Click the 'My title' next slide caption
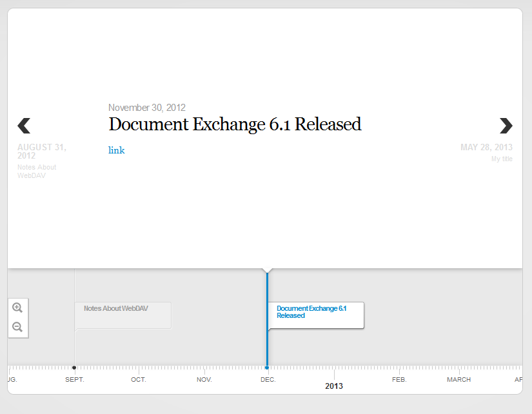 [502, 159]
